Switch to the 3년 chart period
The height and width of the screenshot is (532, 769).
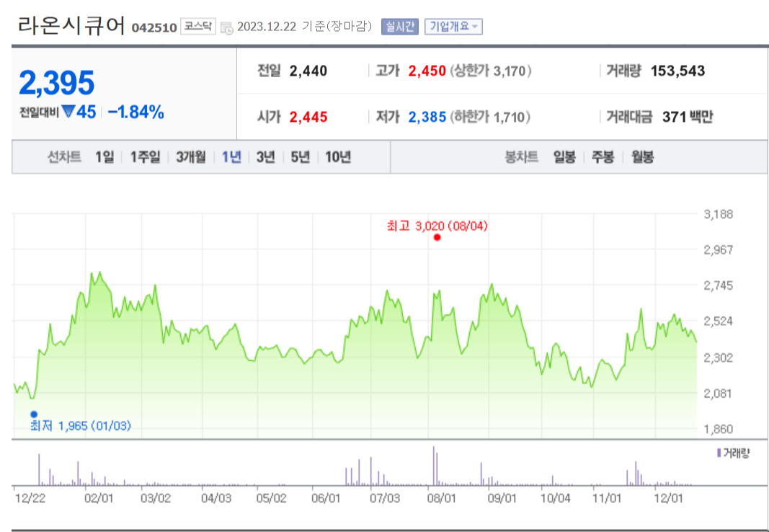tap(265, 157)
